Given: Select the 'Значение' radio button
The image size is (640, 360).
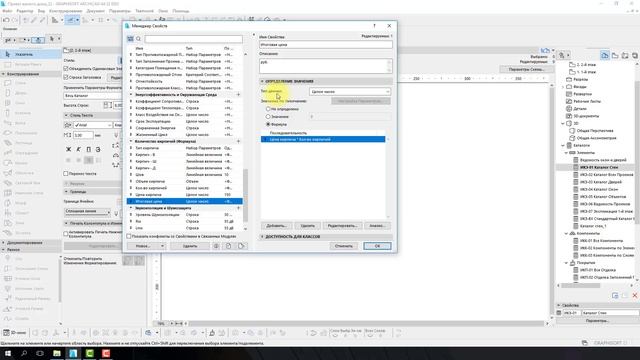Looking at the screenshot, I should click(268, 117).
